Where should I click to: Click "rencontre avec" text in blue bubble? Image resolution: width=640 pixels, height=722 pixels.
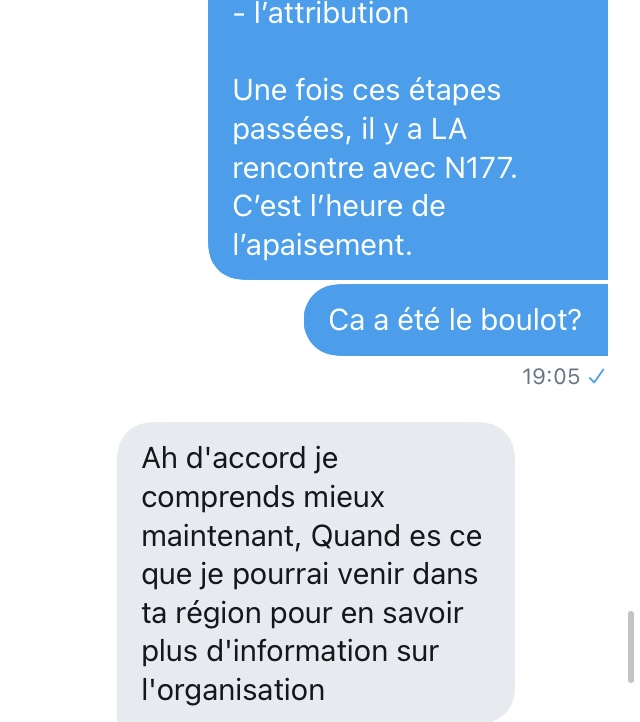click(x=334, y=168)
